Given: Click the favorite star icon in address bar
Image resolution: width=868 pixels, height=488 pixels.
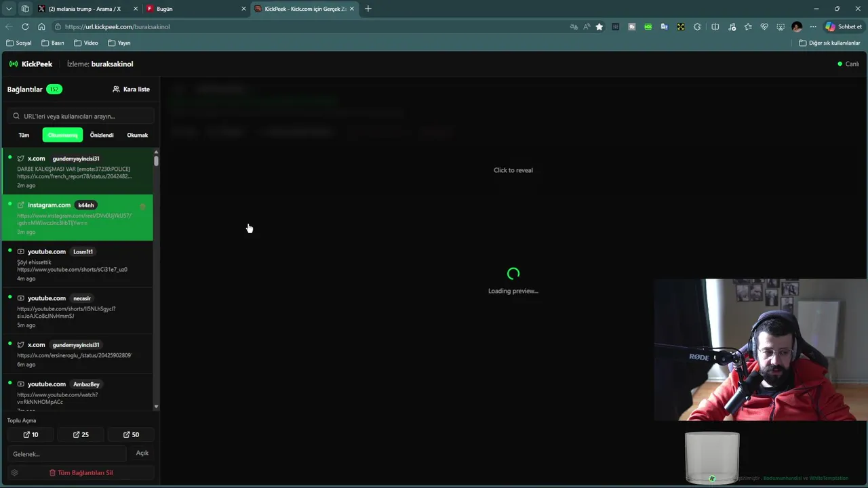Looking at the screenshot, I should click(x=599, y=26).
